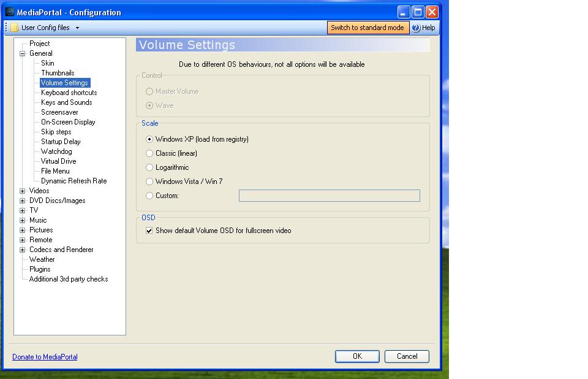The width and height of the screenshot is (588, 379).
Task: Collapse the General tree node
Action: click(x=23, y=54)
